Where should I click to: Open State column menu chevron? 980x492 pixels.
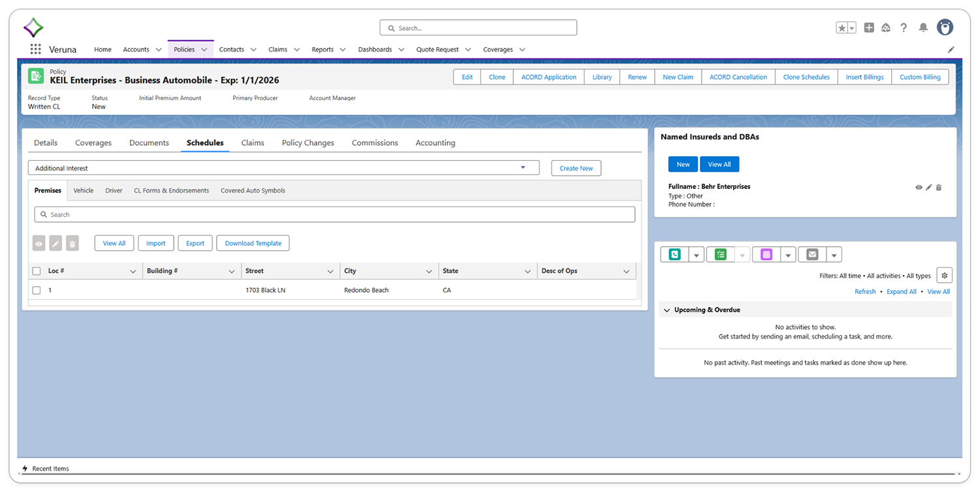click(x=528, y=271)
